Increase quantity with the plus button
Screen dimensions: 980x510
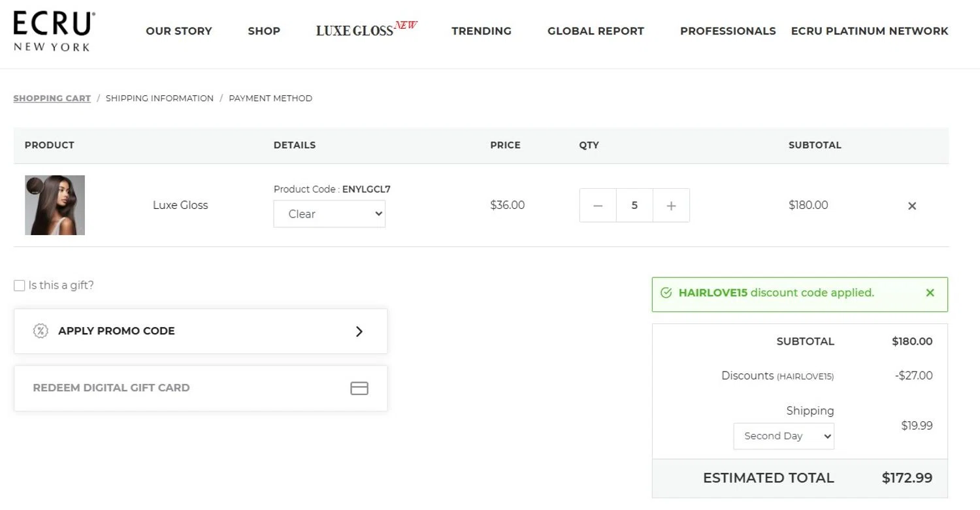[671, 206]
